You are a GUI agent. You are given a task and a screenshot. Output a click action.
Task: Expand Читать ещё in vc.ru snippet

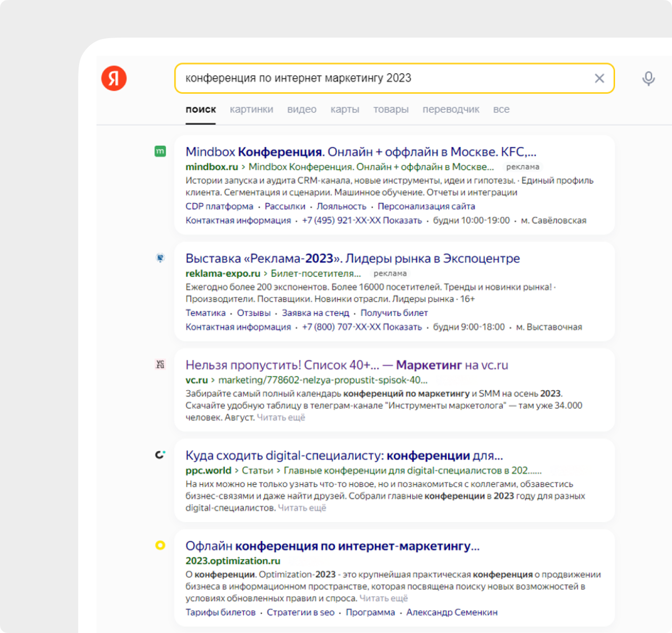(x=281, y=418)
